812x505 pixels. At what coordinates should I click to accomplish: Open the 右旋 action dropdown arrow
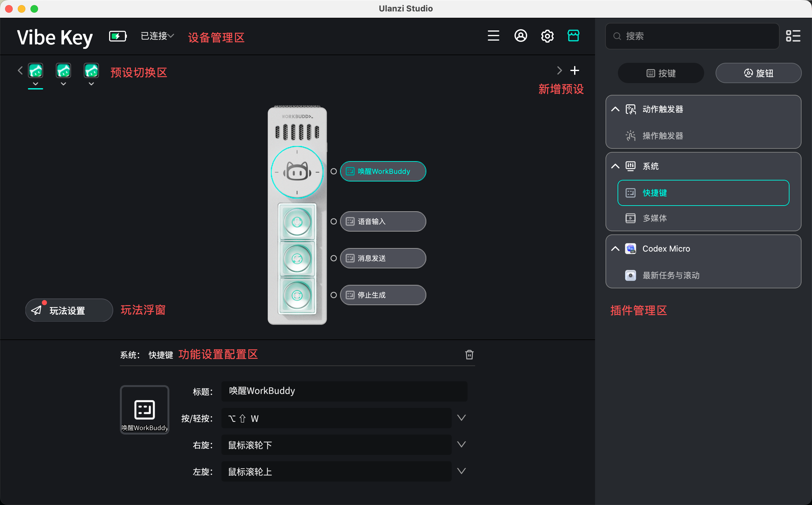(462, 444)
